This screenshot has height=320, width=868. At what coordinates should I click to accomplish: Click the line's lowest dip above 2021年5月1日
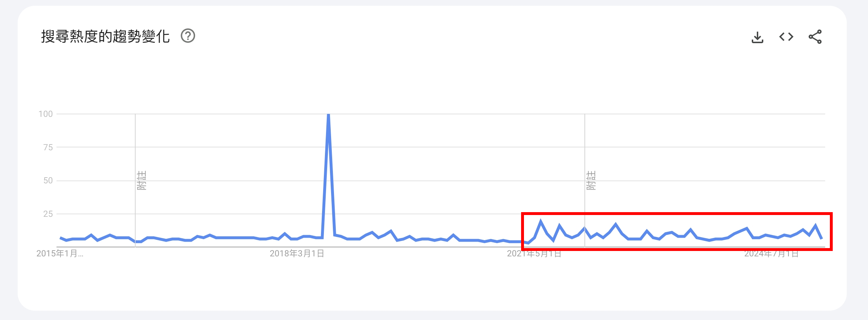click(528, 243)
